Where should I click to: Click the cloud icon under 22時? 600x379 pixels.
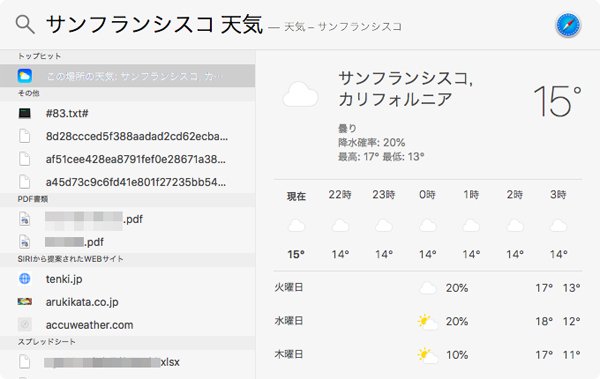[340, 225]
